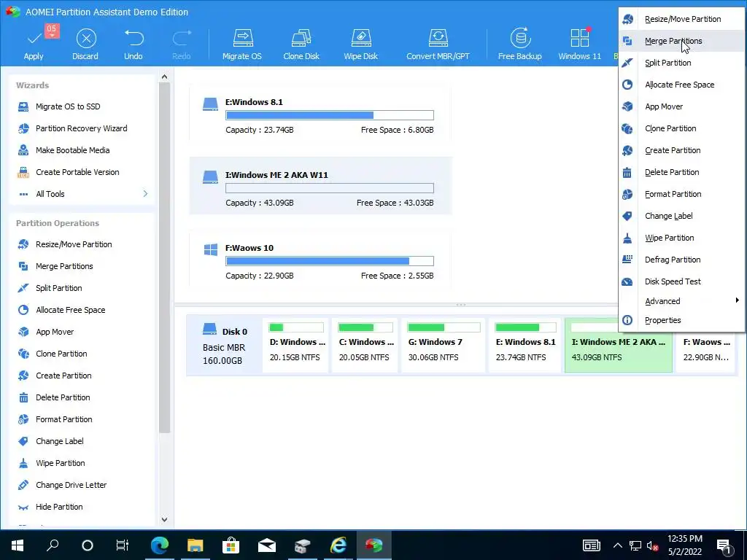747x560 pixels.
Task: Open Windows Start menu
Action: pyautogui.click(x=18, y=545)
